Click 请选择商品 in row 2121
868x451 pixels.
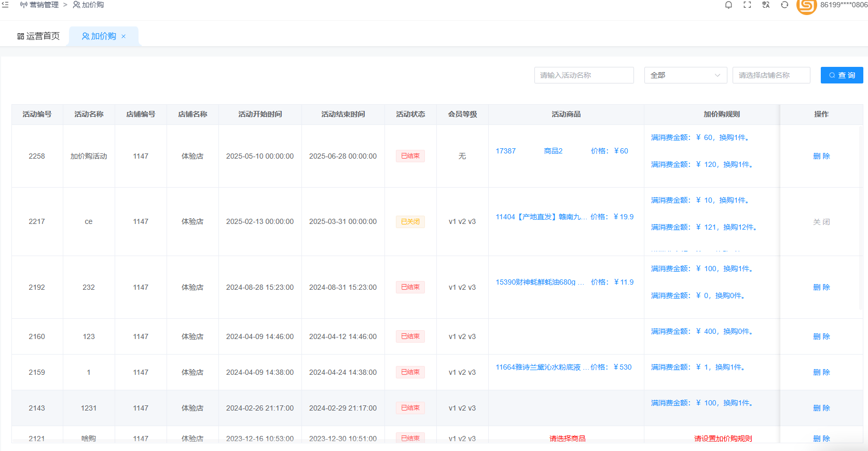[x=567, y=438]
